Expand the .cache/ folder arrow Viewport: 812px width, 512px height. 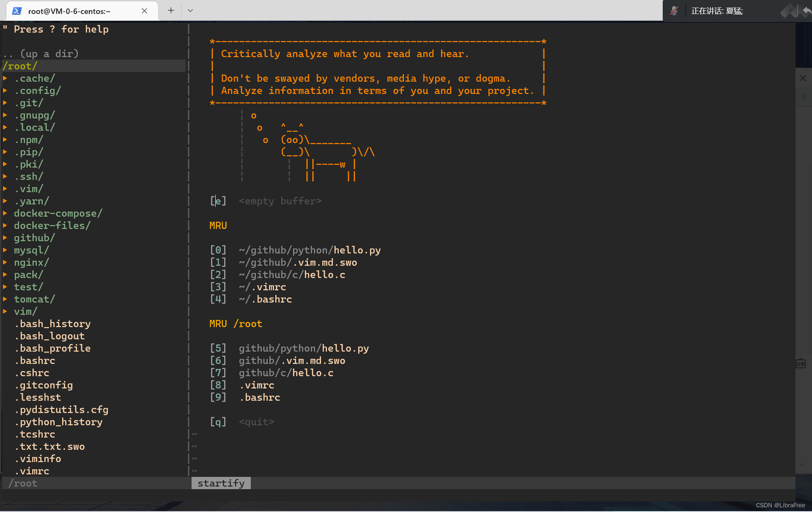click(x=5, y=78)
